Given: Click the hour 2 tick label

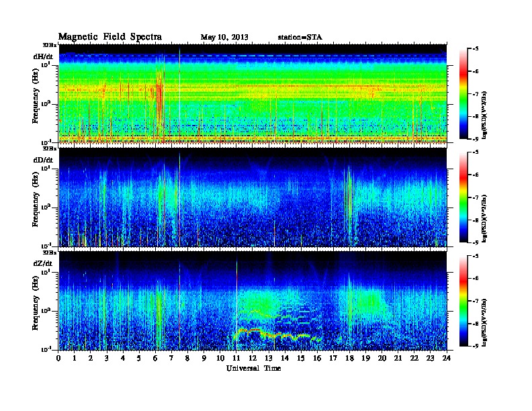Looking at the screenshot, I should coord(91,358).
